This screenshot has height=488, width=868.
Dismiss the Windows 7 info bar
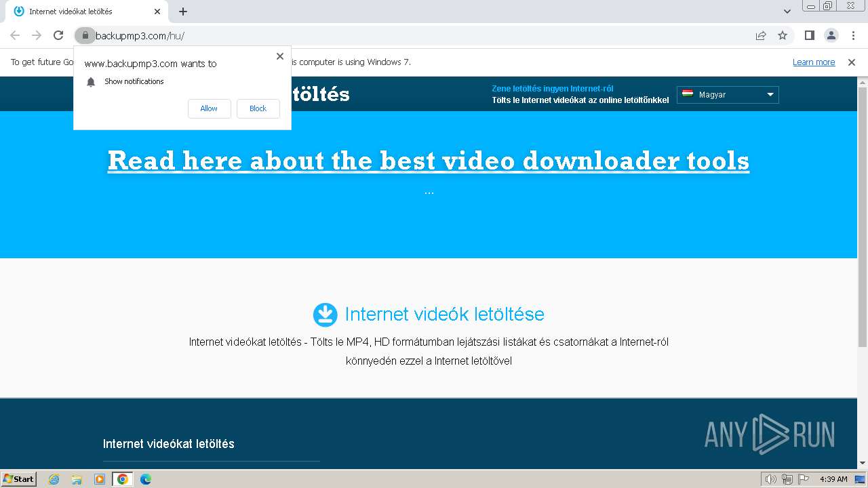852,62
